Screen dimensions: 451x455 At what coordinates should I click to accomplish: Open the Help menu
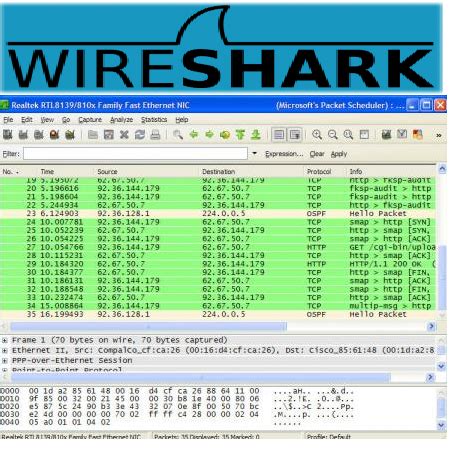(182, 120)
